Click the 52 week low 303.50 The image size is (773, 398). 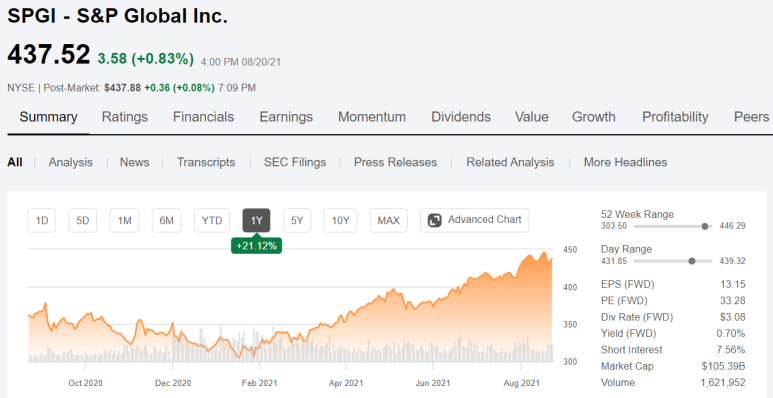coord(614,226)
